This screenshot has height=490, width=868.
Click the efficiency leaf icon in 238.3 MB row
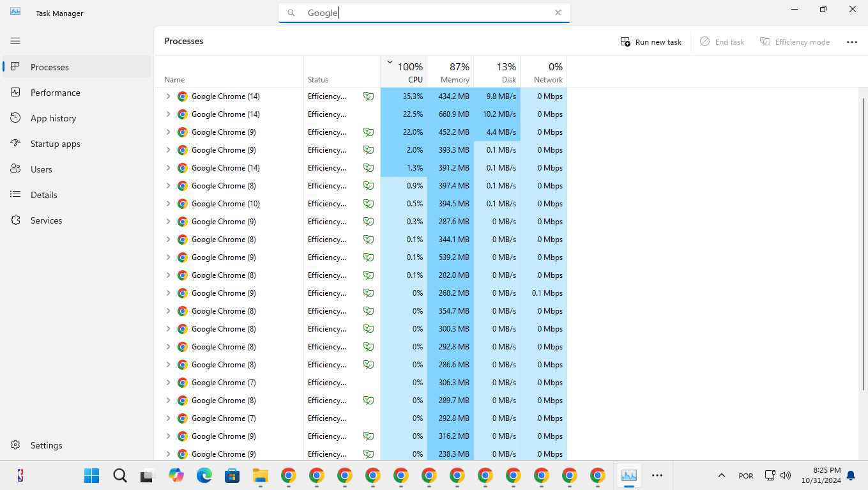pyautogui.click(x=368, y=454)
